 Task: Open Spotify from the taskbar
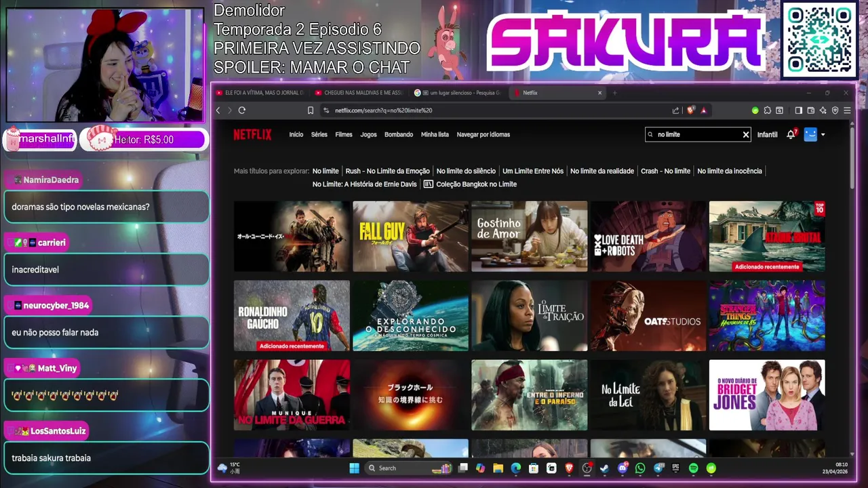click(693, 468)
